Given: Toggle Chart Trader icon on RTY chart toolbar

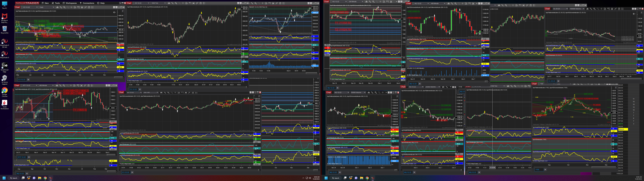Looking at the screenshot, I should (x=78, y=85).
